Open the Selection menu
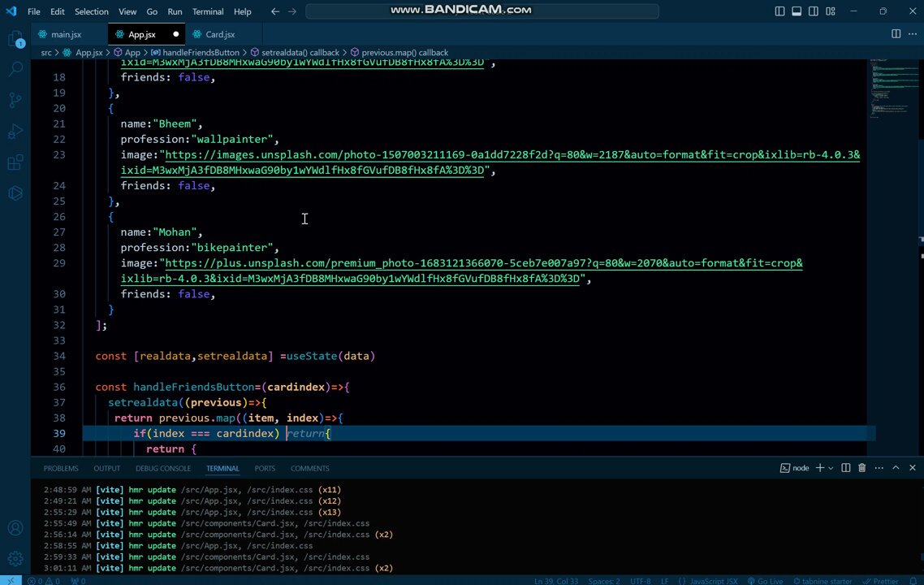 [91, 11]
